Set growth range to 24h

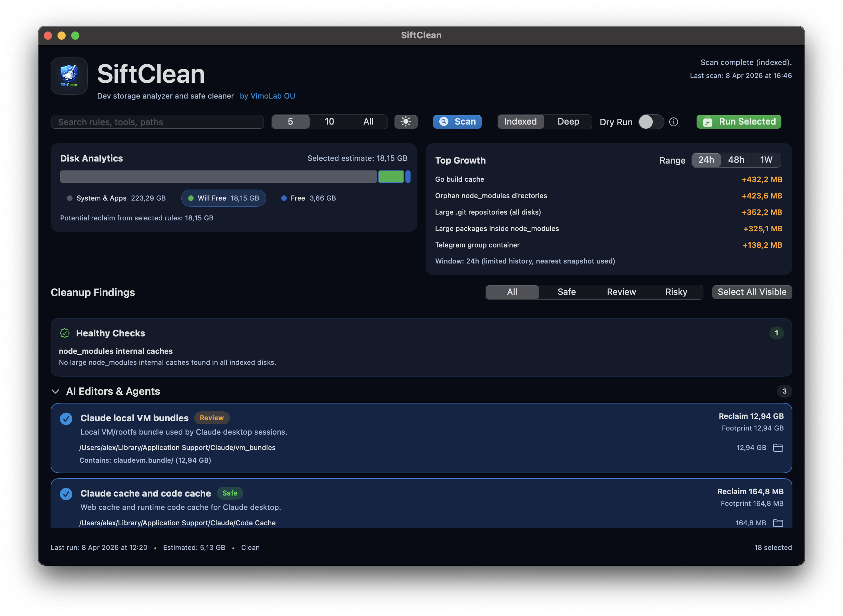[x=706, y=160]
